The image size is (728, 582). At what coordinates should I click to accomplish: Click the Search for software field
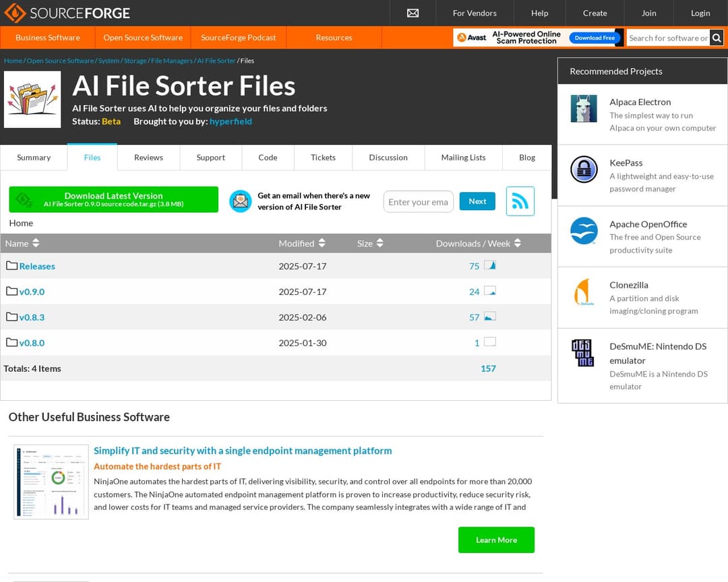tap(668, 38)
